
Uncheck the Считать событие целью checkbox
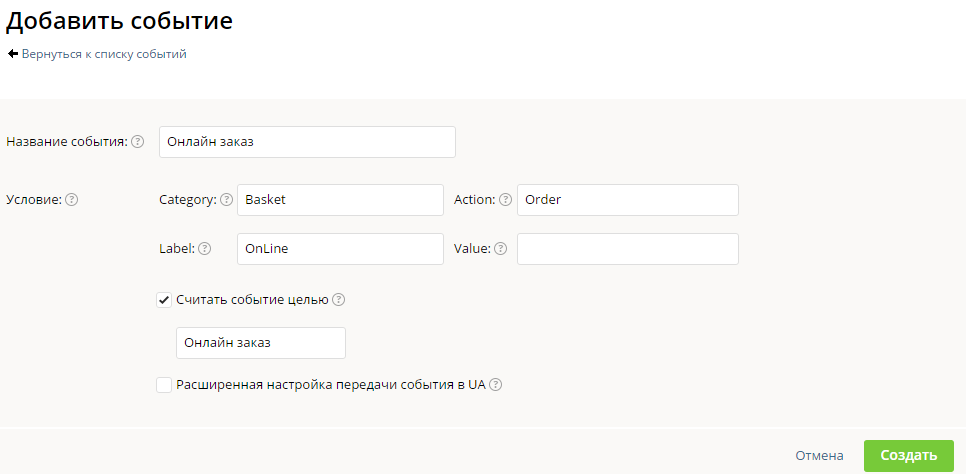(x=164, y=299)
